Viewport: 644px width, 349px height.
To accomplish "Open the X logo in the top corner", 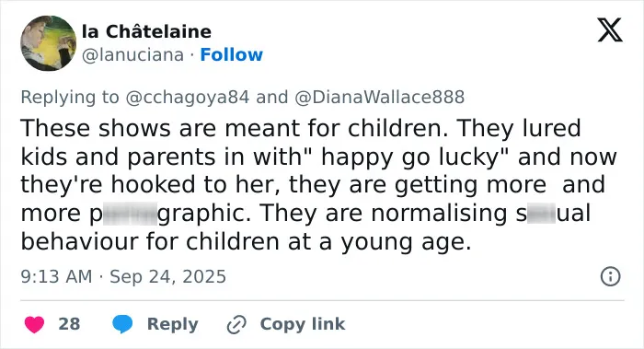I will point(610,30).
